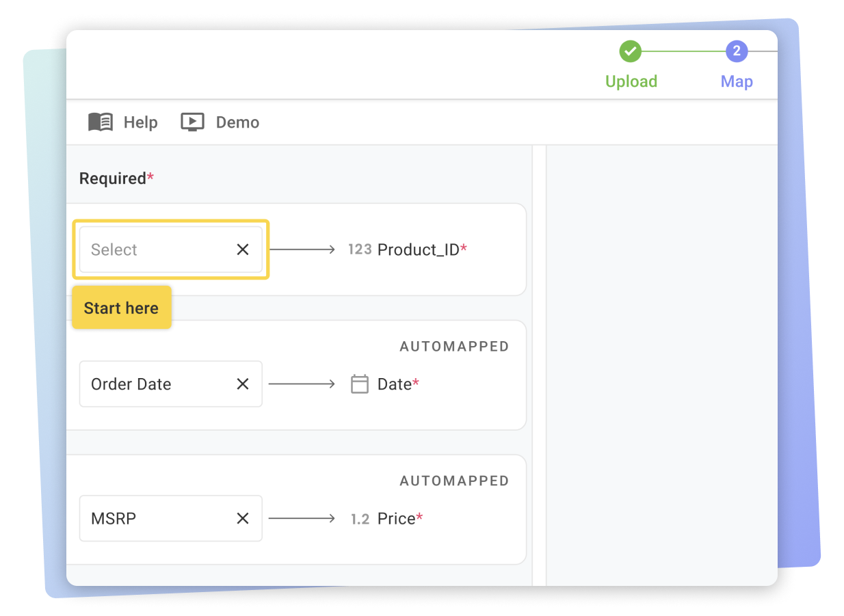Click the progress line between Upload and Map
This screenshot has width=844, height=616.
click(x=684, y=51)
